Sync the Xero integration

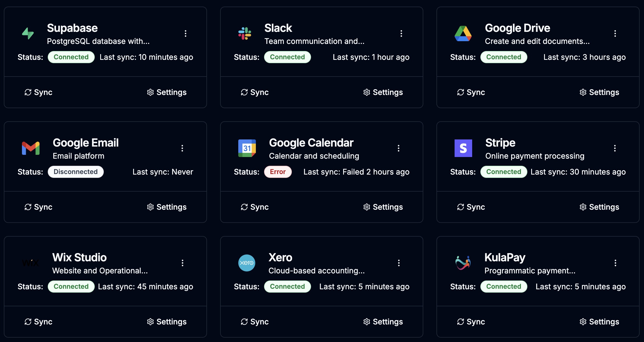pyautogui.click(x=255, y=322)
